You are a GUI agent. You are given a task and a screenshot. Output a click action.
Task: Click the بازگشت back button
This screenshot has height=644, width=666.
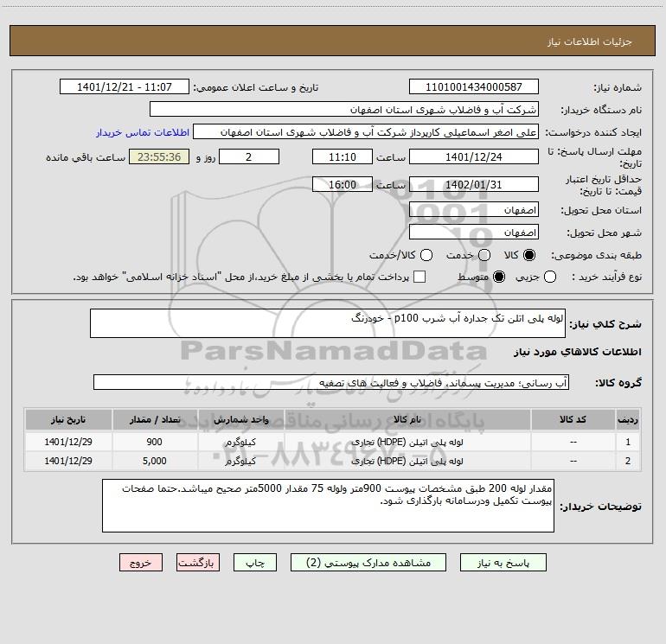coord(198,563)
